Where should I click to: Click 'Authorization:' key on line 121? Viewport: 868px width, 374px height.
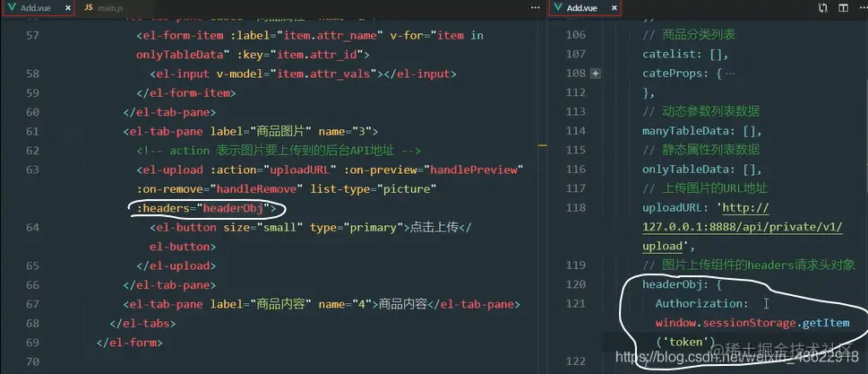(702, 304)
